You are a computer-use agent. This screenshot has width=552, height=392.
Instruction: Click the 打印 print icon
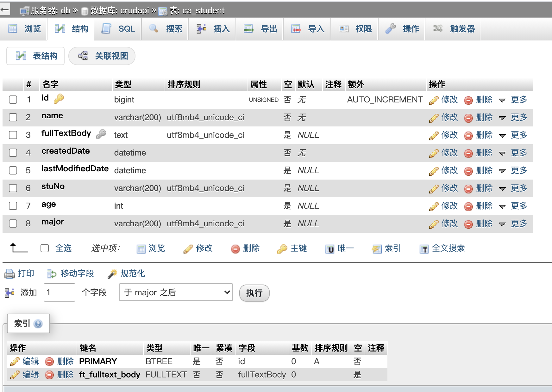pos(10,274)
